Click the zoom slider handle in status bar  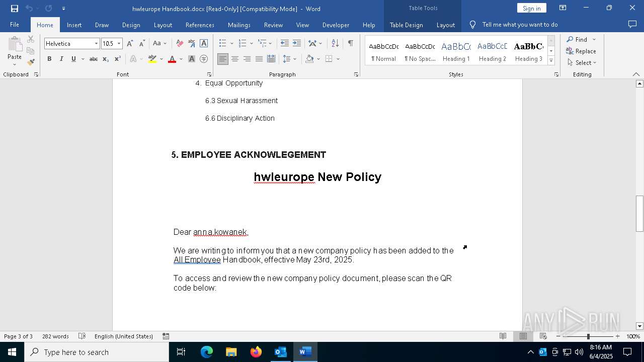pos(588,336)
